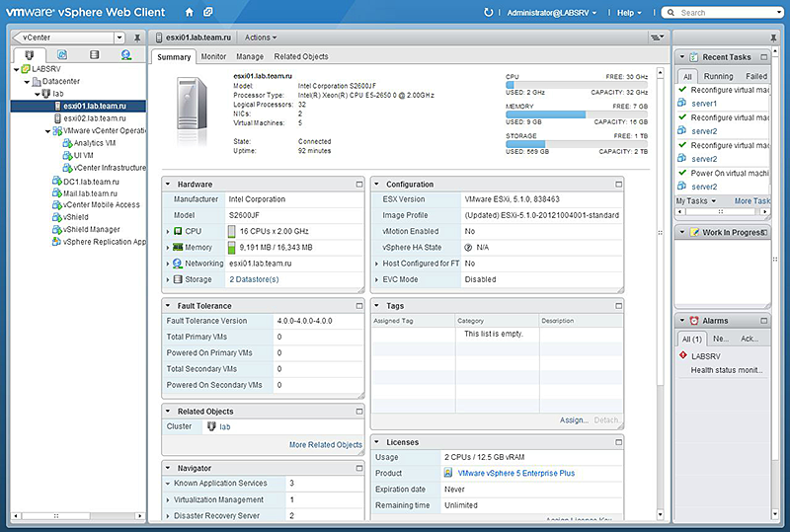Collapse the Fault Tolerance panel
Image resolution: width=790 pixels, height=532 pixels.
[x=169, y=306]
